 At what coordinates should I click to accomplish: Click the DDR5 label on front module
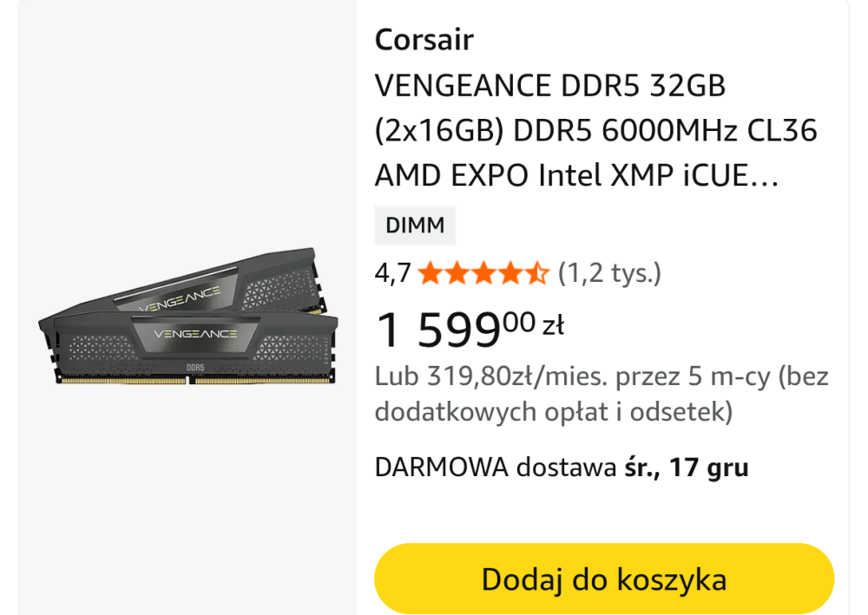[195, 367]
